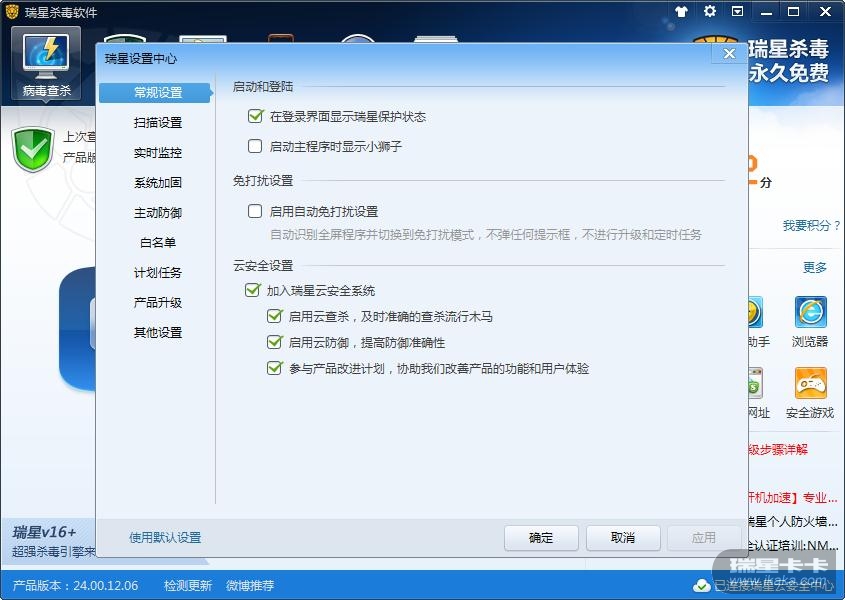Viewport: 845px width, 600px height.
Task: Launch the 安全游戏 game icon
Action: coord(810,393)
